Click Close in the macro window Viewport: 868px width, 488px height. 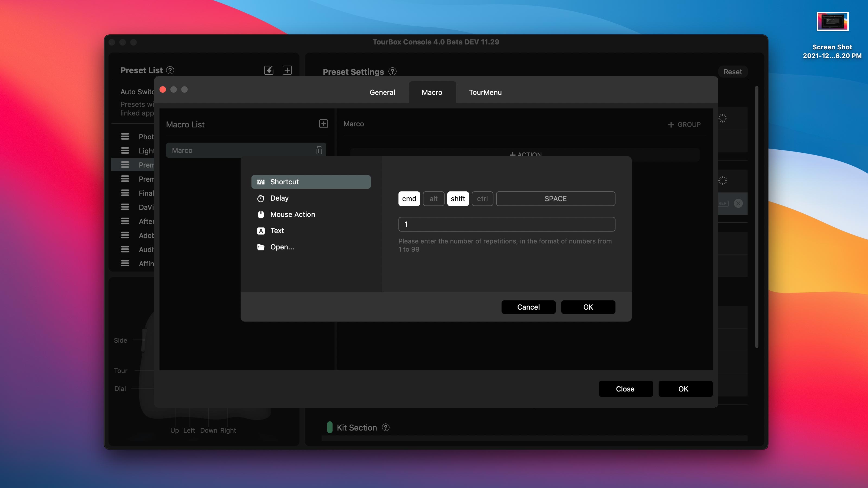[x=626, y=389]
